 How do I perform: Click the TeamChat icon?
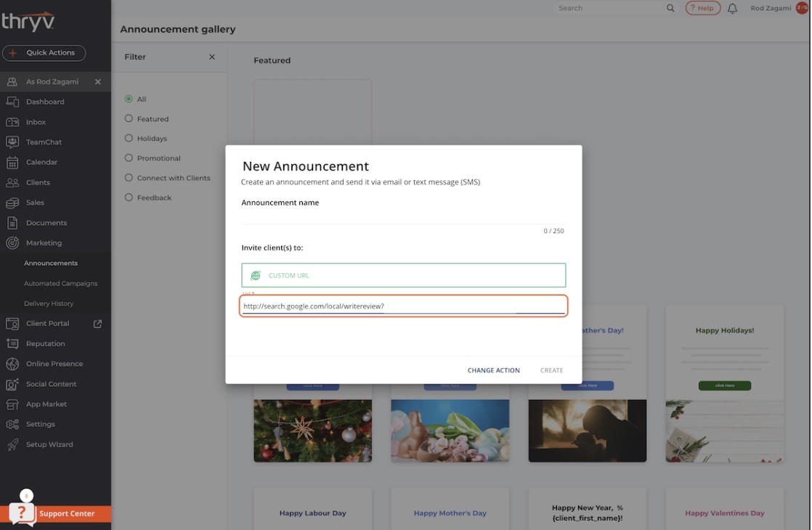[12, 142]
